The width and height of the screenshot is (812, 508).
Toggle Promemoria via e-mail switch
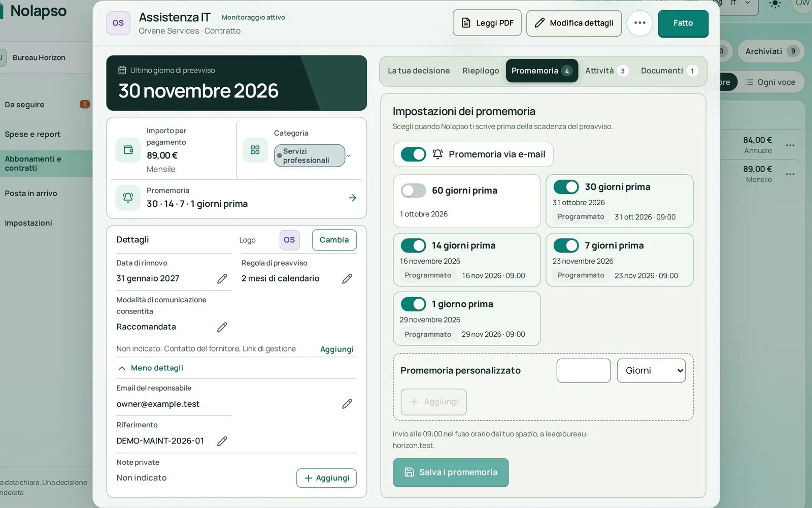pyautogui.click(x=413, y=154)
